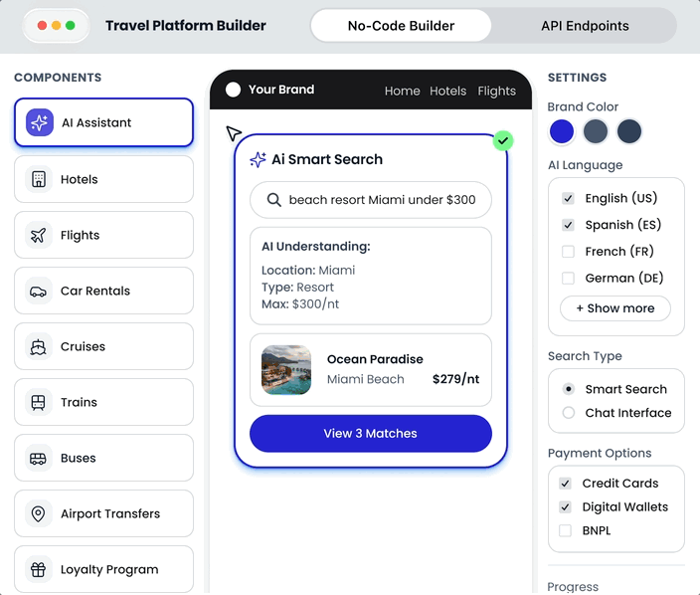Choose the Trains icon in components

[39, 402]
